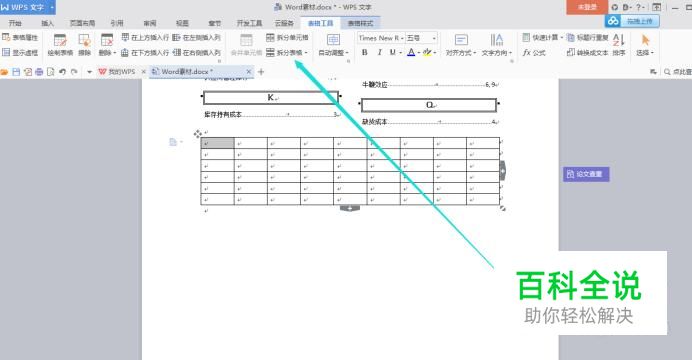Open the font size box showing 五号

[x=421, y=38]
